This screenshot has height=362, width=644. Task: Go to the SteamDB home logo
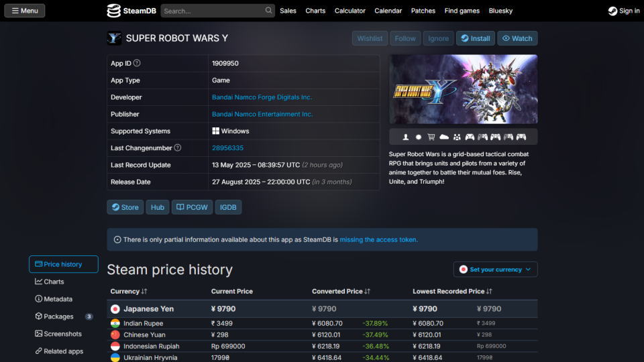[x=131, y=11]
